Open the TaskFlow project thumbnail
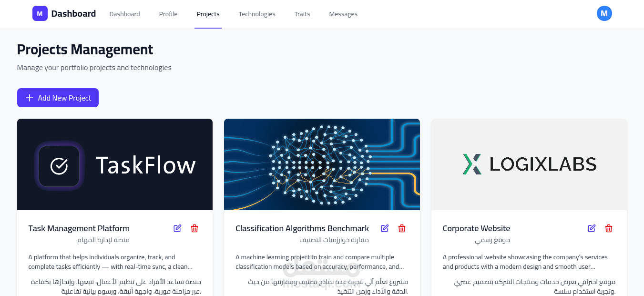 pos(115,164)
